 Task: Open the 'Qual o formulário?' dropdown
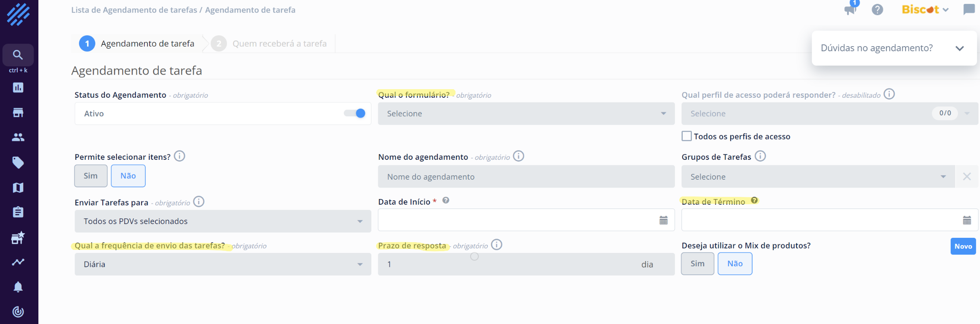click(x=526, y=114)
